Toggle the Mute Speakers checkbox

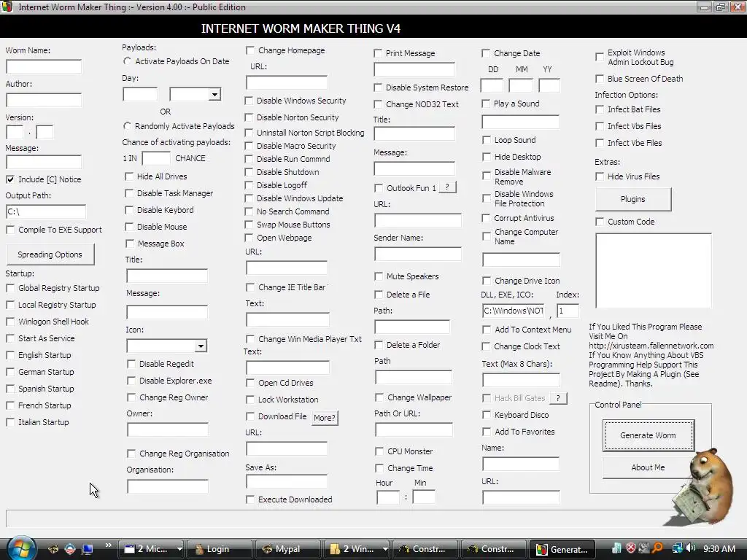379,276
